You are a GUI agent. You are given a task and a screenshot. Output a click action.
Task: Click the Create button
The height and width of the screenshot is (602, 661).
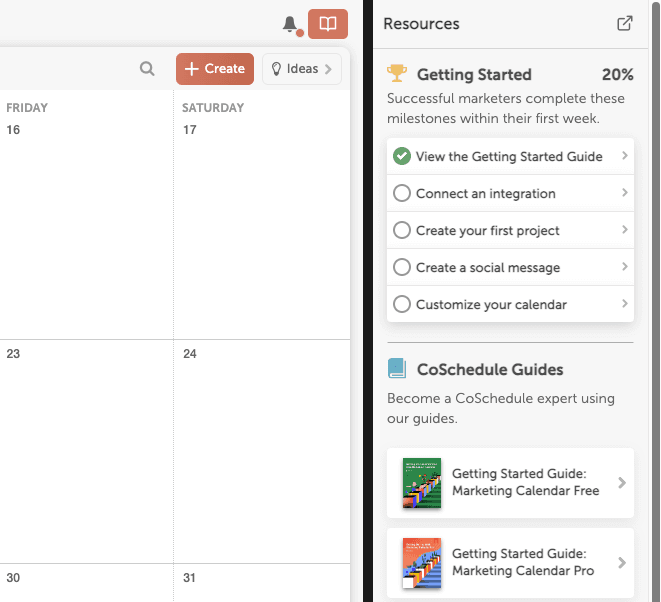pos(215,69)
